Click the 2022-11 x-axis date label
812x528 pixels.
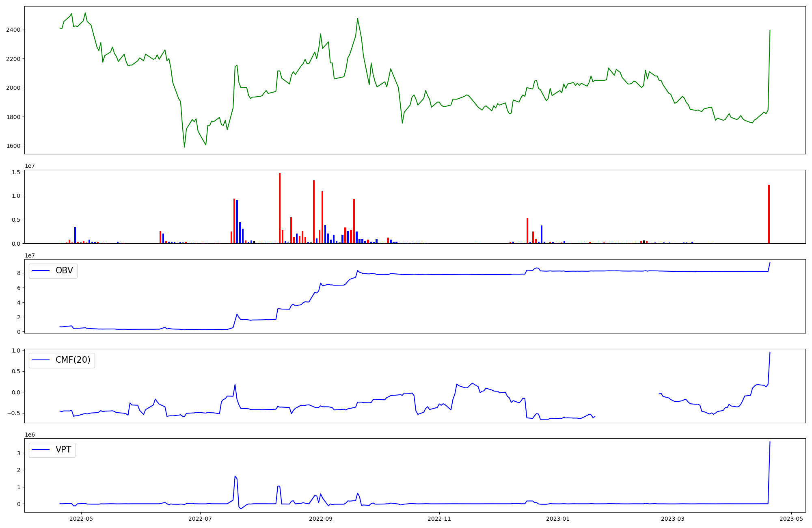tap(439, 519)
